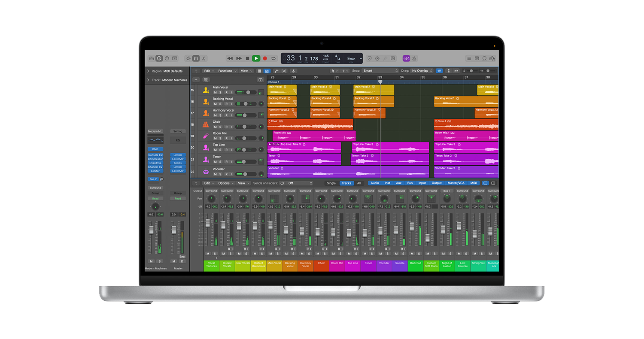Toggle the Aux channel strip filter
644x339 pixels.
pos(399,183)
